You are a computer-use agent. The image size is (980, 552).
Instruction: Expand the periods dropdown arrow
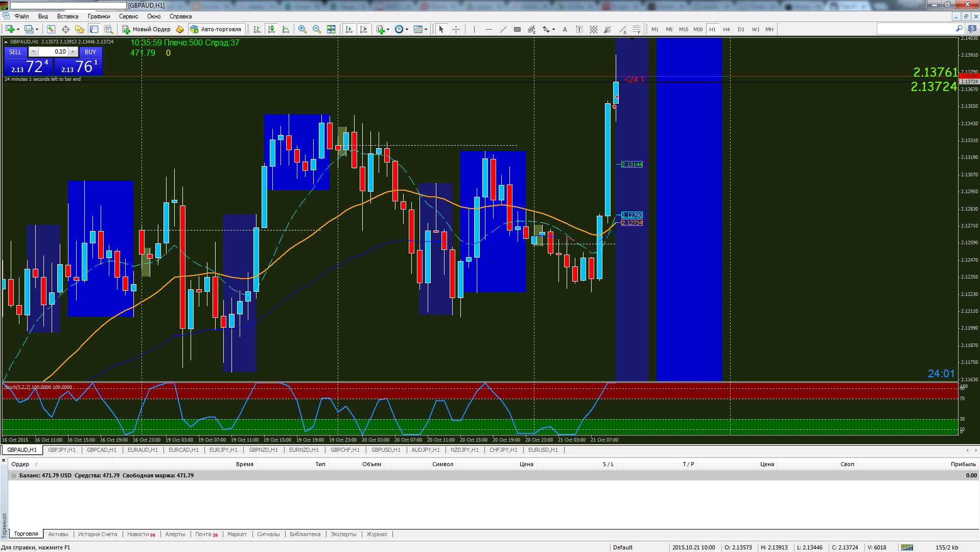(x=407, y=29)
